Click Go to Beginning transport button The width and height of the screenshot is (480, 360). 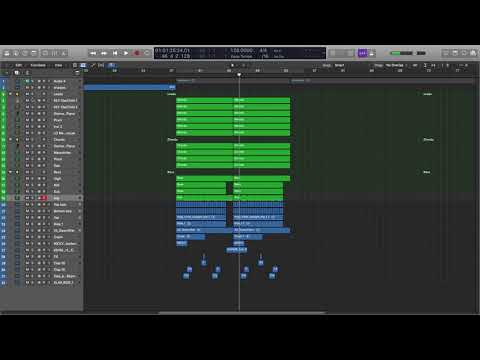pos(115,53)
